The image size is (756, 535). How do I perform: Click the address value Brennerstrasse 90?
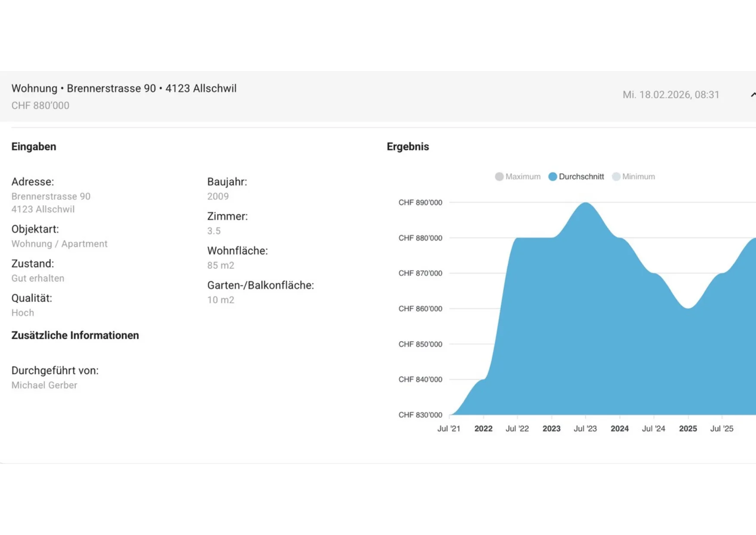pyautogui.click(x=51, y=197)
